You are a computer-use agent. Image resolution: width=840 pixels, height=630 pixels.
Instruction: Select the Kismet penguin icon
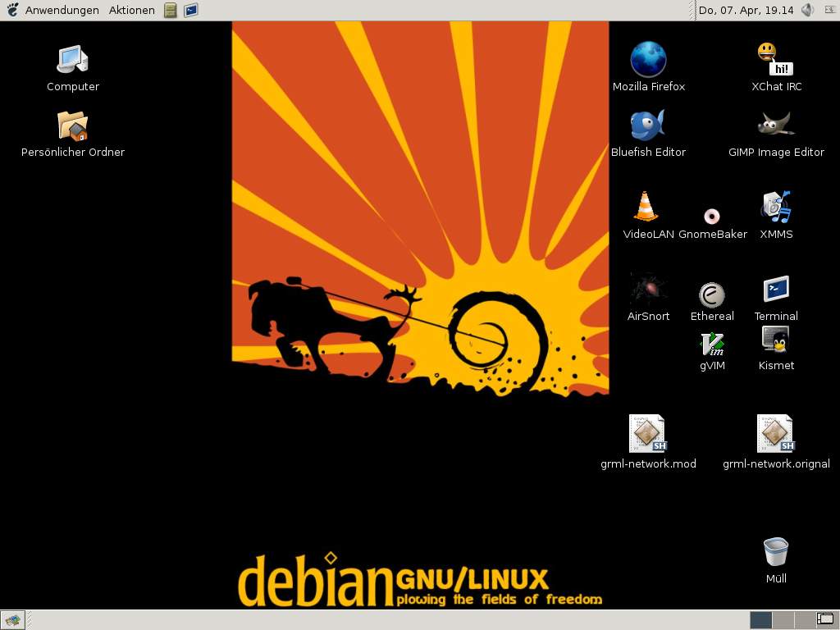pos(775,340)
